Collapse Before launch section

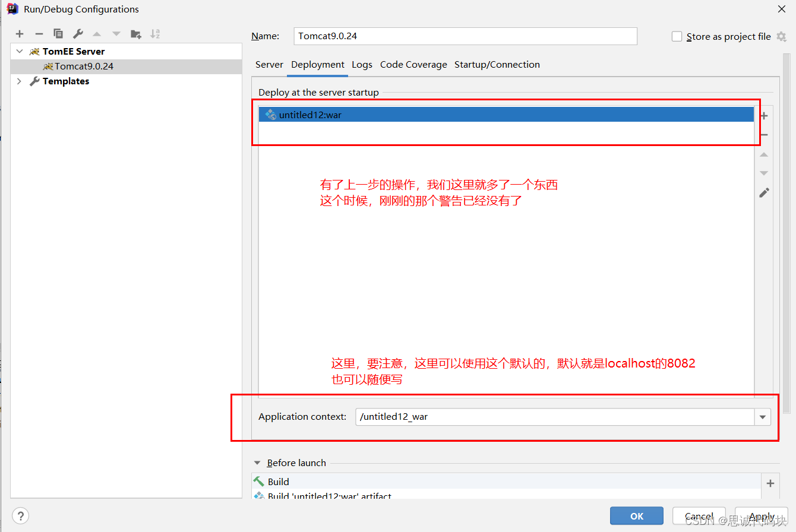257,463
